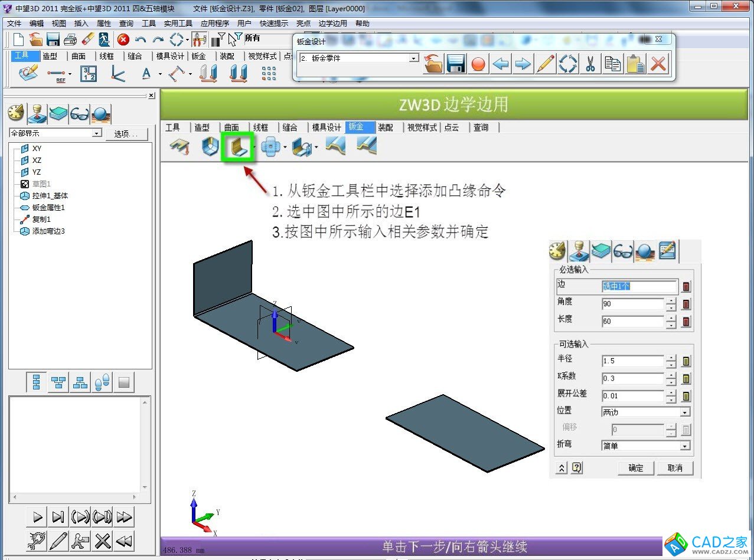Image resolution: width=754 pixels, height=560 pixels.
Task: Click the Print icon in main toolbar
Action: (x=70, y=40)
